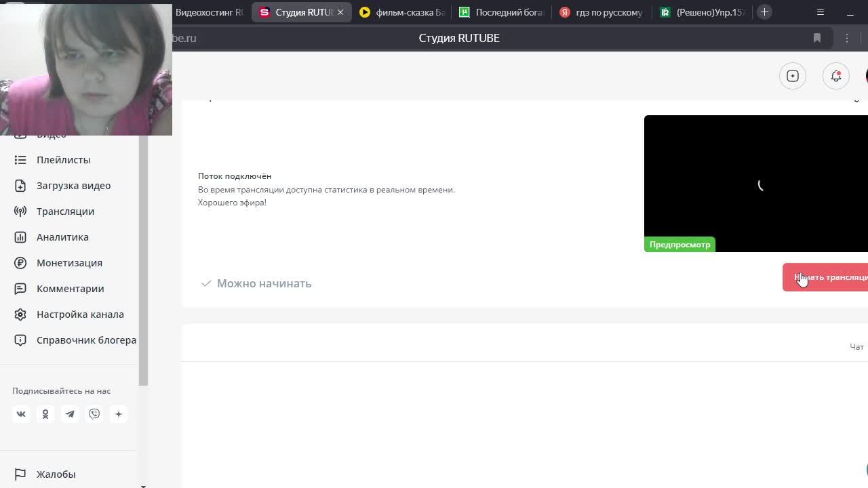Click the Чат label

pos(856,347)
